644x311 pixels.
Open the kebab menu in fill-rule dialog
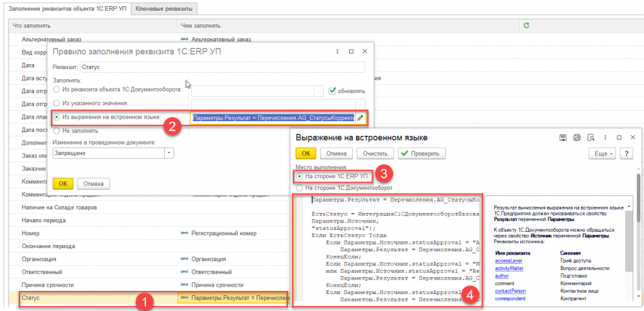(337, 52)
